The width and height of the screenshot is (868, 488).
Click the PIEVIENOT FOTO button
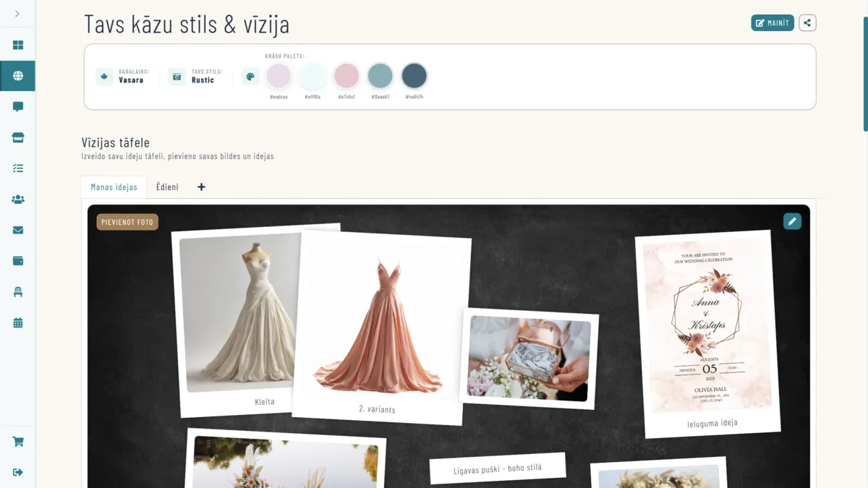coord(127,222)
